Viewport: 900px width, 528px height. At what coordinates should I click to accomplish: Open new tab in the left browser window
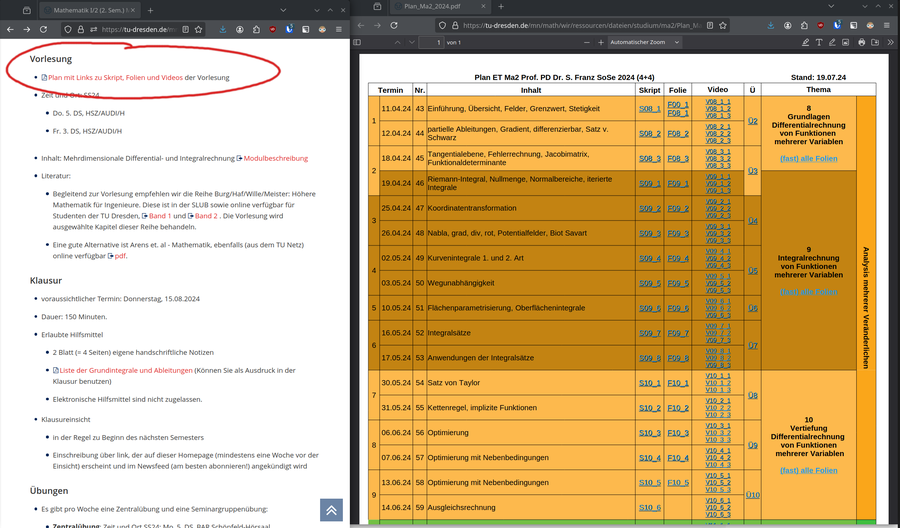(150, 10)
